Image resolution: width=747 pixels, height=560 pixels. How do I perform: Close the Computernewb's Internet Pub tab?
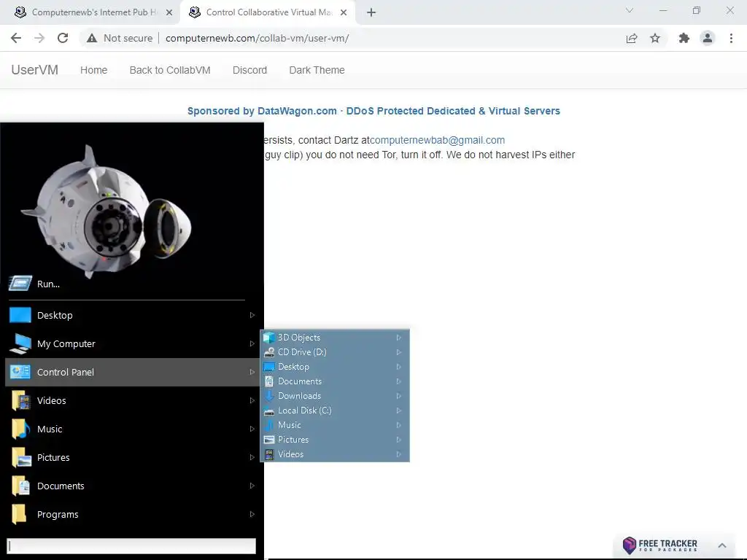pyautogui.click(x=169, y=13)
